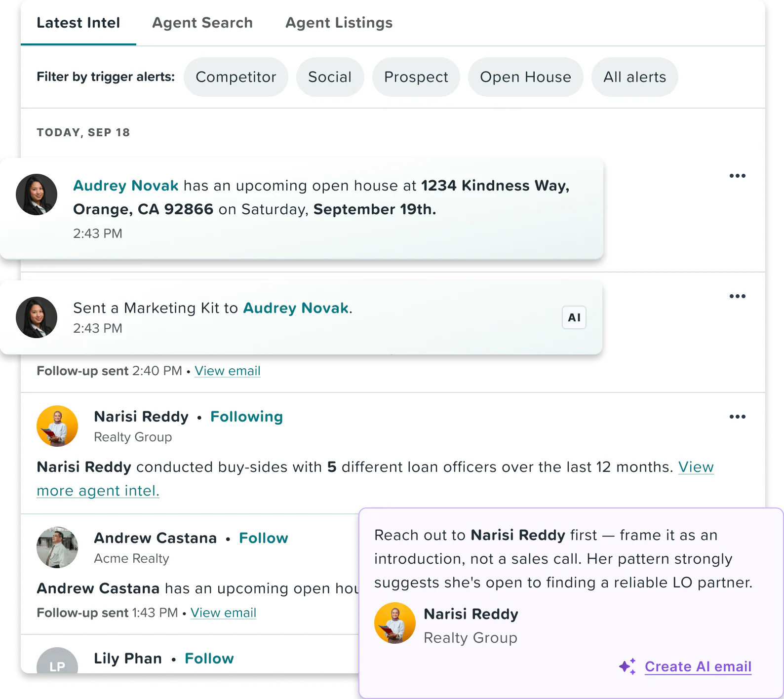Open the Audrey Novak link in the Marketing Kit message
This screenshot has height=699, width=784.
tap(296, 308)
